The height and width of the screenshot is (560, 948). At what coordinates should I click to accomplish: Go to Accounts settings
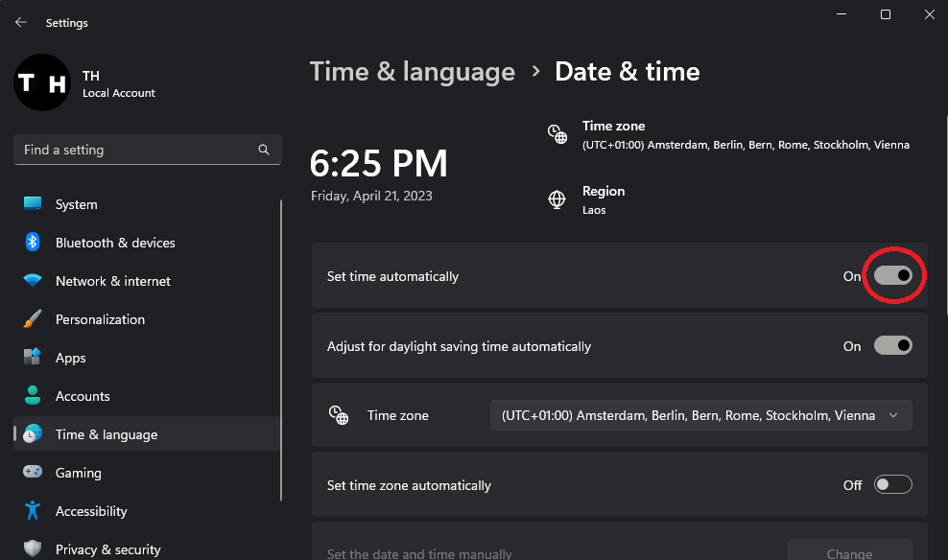tap(83, 396)
